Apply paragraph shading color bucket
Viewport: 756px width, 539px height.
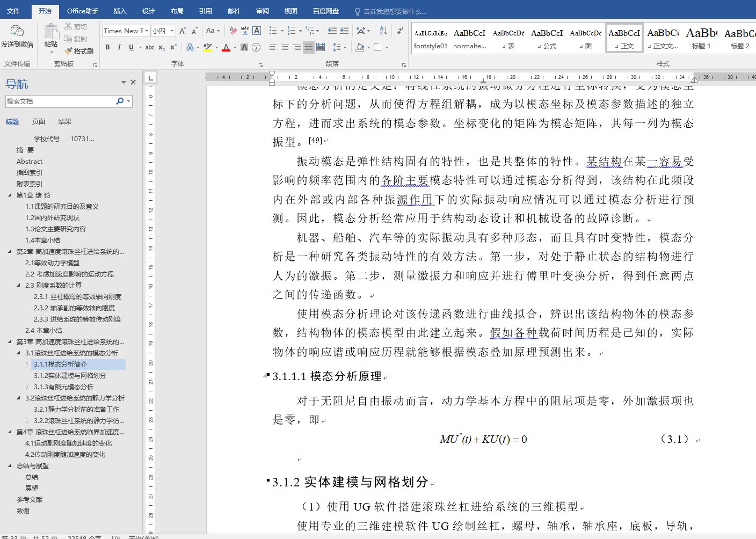[x=360, y=47]
